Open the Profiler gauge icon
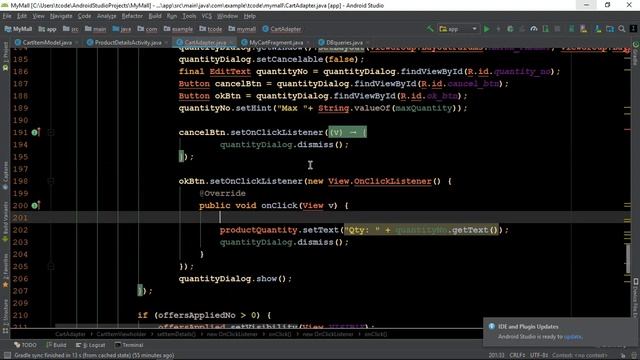The height and width of the screenshot is (360, 640). coord(534,29)
